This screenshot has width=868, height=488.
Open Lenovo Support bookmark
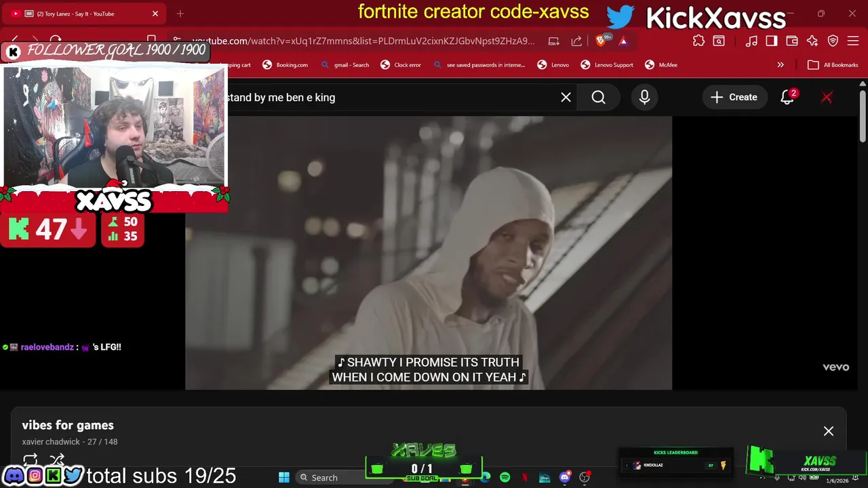[607, 65]
